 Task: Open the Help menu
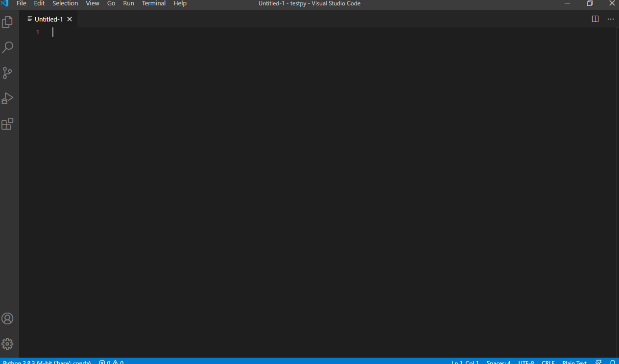point(180,3)
